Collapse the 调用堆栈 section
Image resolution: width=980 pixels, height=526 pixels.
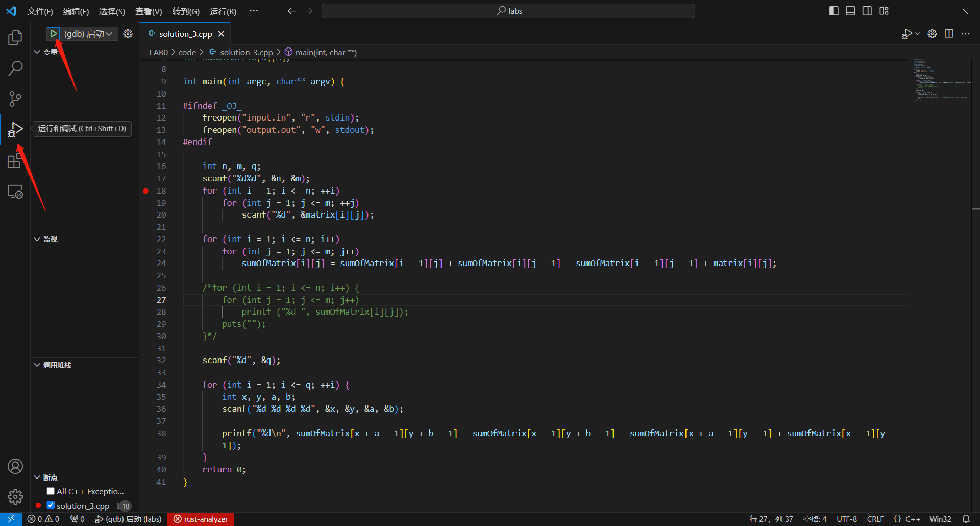37,365
